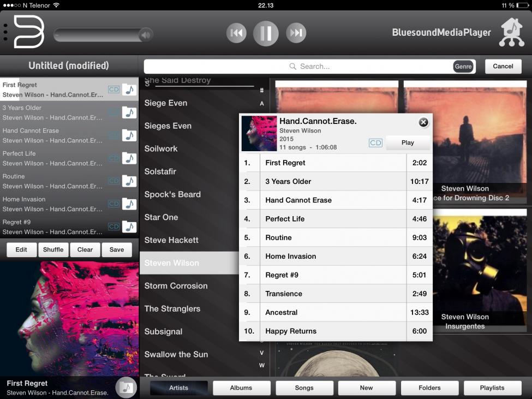Play the Hand.Cannot.Erase. album

pos(408,142)
